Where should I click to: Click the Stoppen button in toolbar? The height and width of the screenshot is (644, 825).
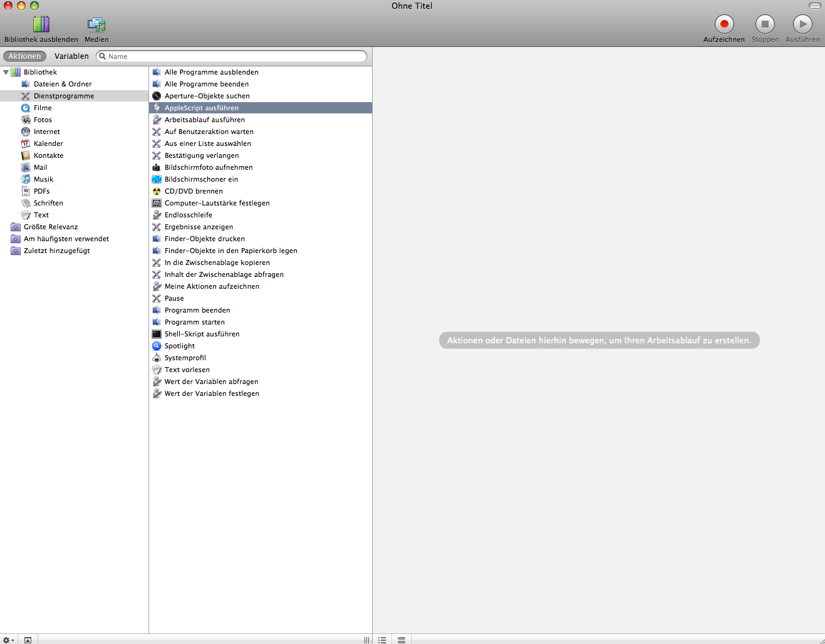point(764,24)
